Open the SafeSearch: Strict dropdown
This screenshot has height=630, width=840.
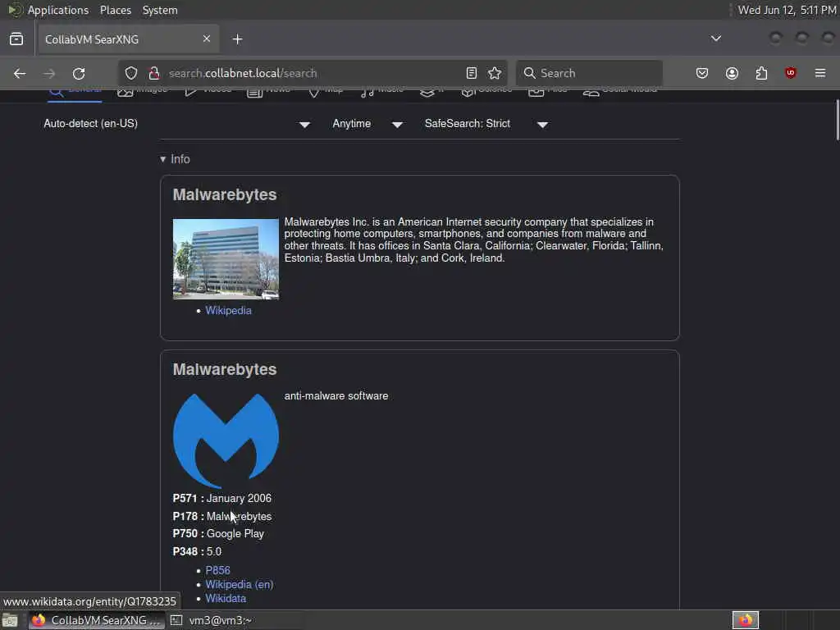pos(486,124)
